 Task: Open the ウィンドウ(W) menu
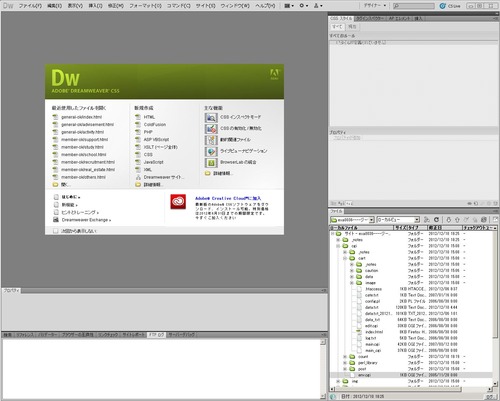coord(235,6)
